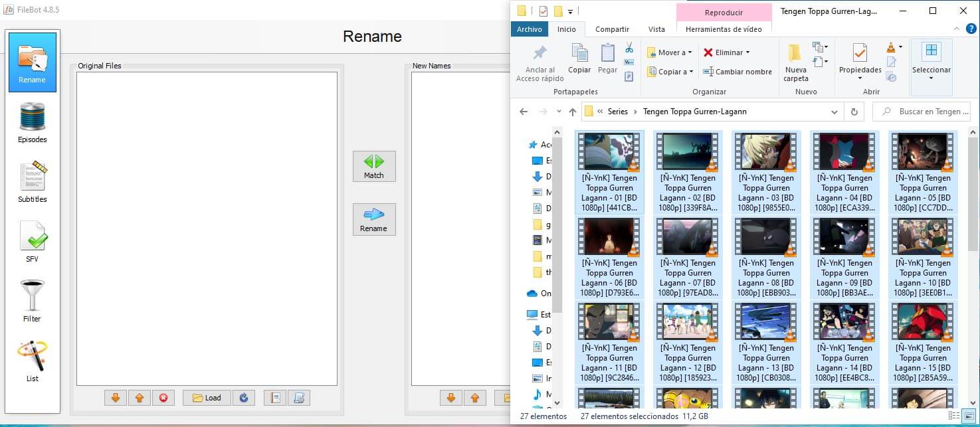Select the Tengen Toppa Gurren Lagann - 01 video
Screen dimensions: 980x427
pyautogui.click(x=609, y=172)
